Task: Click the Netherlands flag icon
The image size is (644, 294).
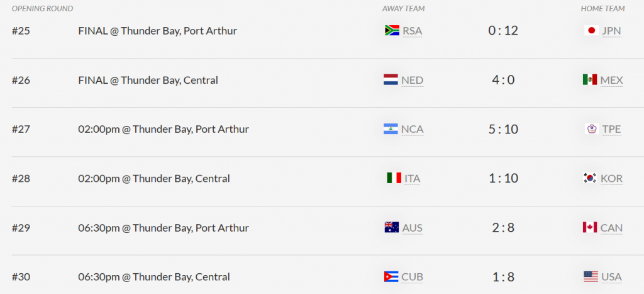Action: click(391, 80)
